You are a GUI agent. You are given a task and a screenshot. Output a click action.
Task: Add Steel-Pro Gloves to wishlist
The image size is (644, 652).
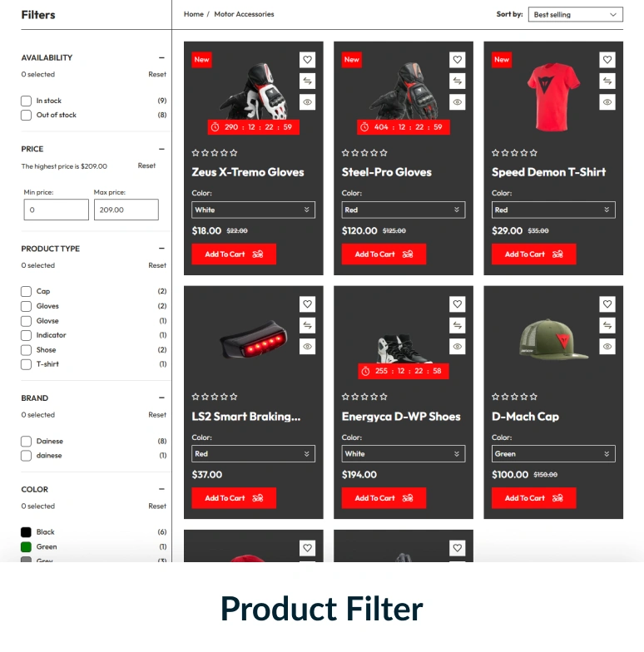(458, 60)
